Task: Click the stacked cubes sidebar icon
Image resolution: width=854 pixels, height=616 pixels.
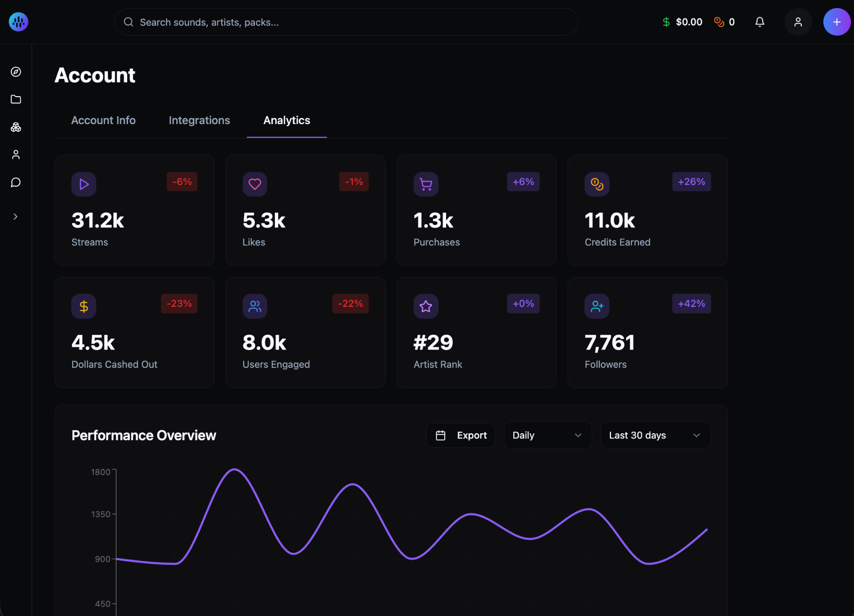Action: coord(16,127)
